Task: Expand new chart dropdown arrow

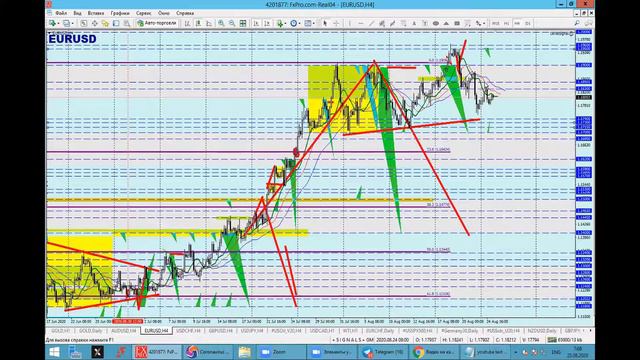Action: point(59,23)
